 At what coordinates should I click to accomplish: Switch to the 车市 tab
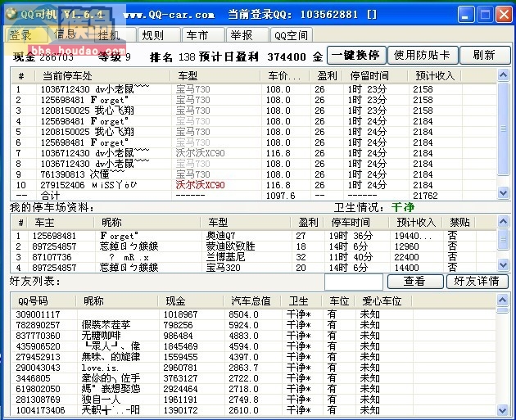pos(203,35)
